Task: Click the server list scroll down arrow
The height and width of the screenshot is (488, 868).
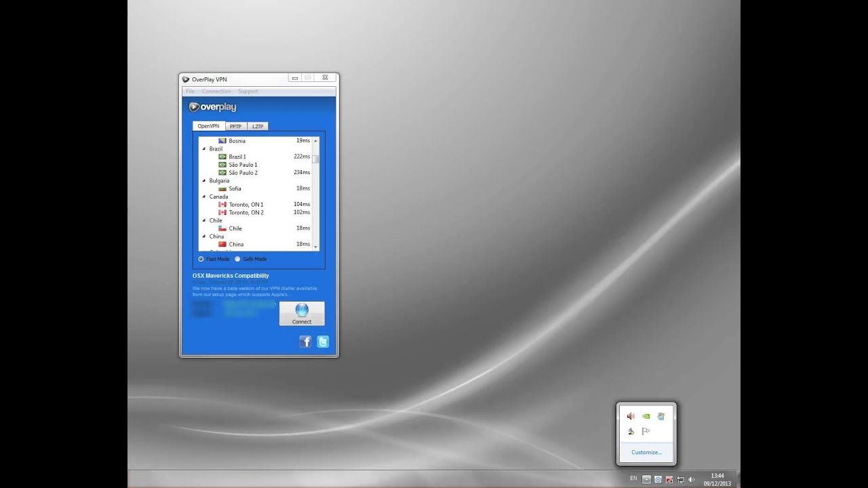Action: (x=315, y=247)
